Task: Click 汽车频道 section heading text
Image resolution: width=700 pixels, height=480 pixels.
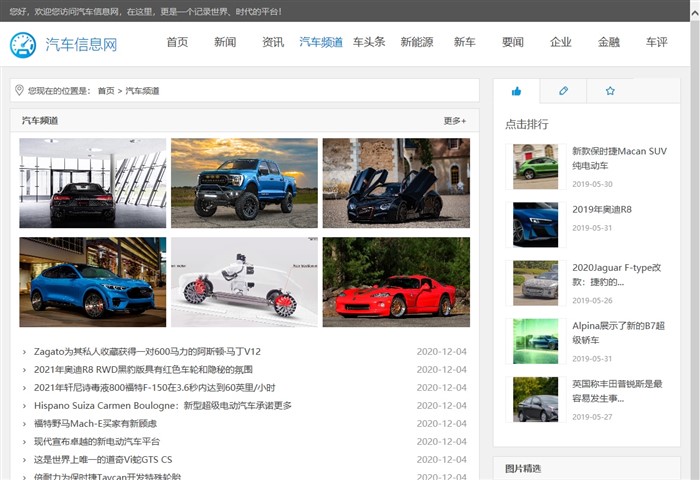Action: (x=40, y=121)
